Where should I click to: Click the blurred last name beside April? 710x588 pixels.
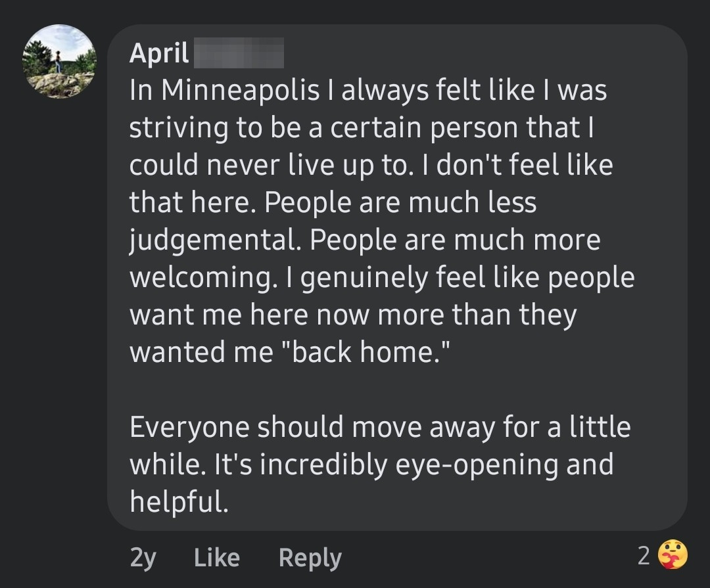239,53
